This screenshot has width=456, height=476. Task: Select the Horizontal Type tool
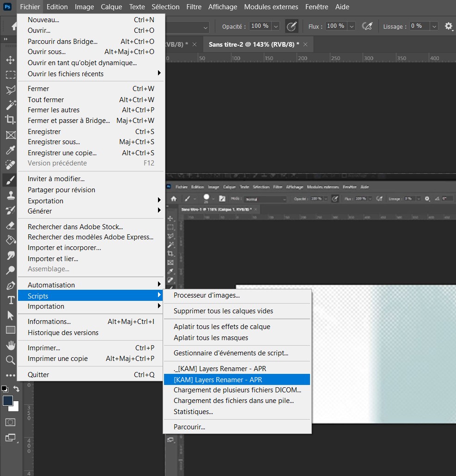11,300
